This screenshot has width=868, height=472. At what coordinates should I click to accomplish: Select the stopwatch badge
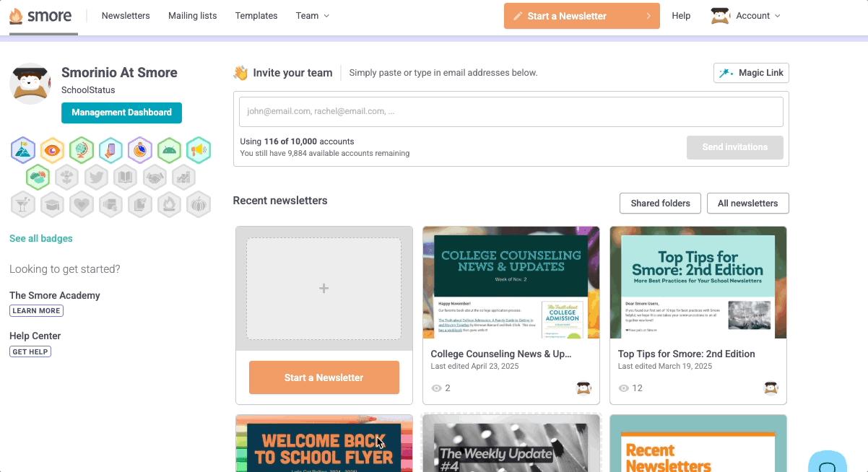tap(140, 150)
